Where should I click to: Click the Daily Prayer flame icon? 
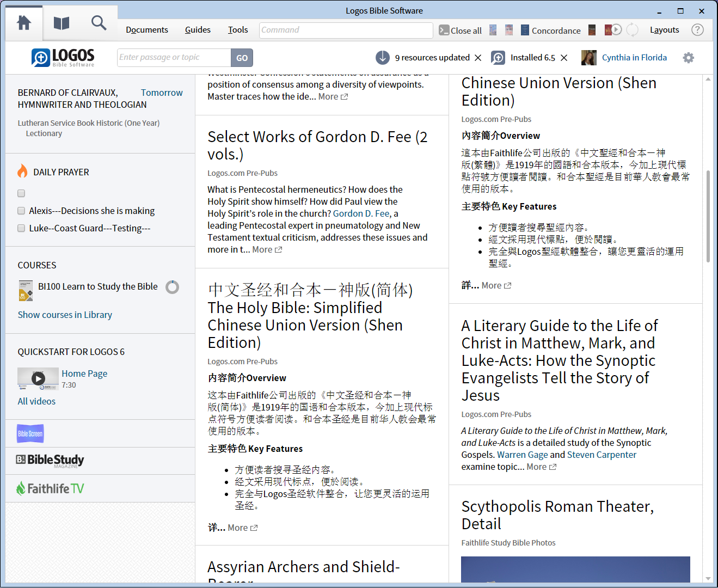[22, 171]
